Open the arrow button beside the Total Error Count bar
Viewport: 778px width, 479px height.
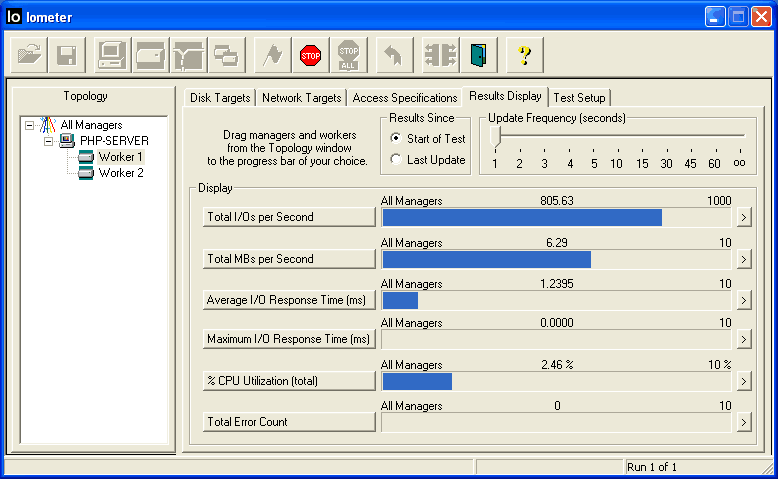pos(743,422)
